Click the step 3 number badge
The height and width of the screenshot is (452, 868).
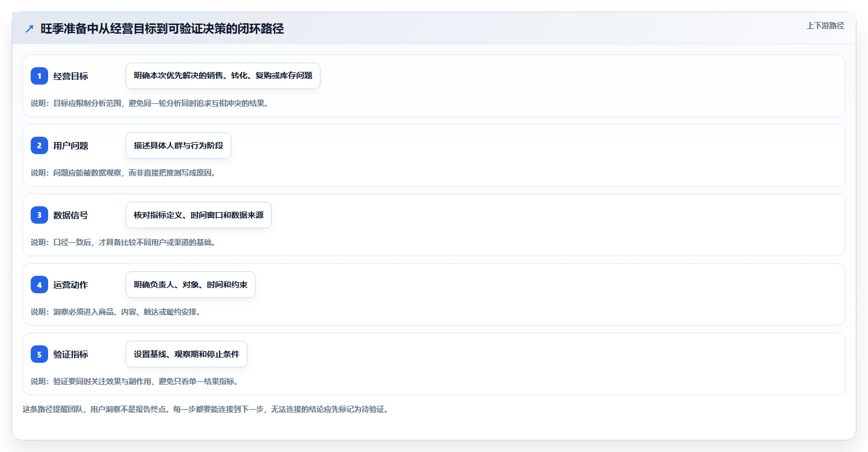click(39, 215)
